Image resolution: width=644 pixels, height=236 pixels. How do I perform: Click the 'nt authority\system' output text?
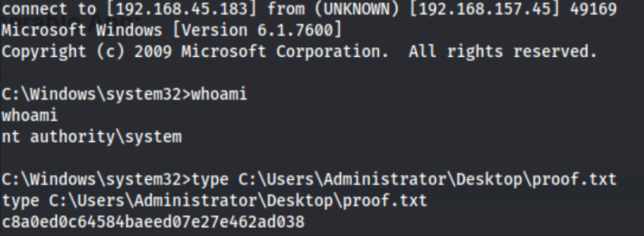coord(92,137)
